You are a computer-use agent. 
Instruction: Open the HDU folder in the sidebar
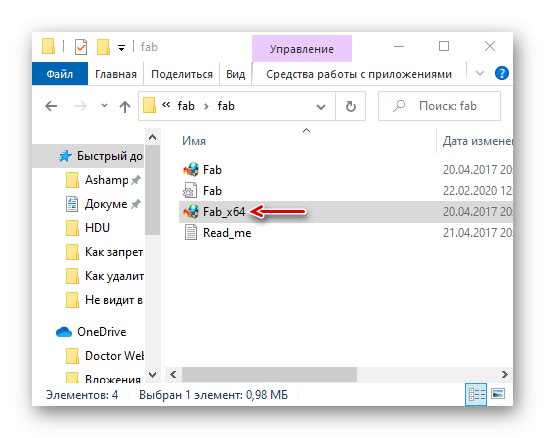click(x=88, y=228)
